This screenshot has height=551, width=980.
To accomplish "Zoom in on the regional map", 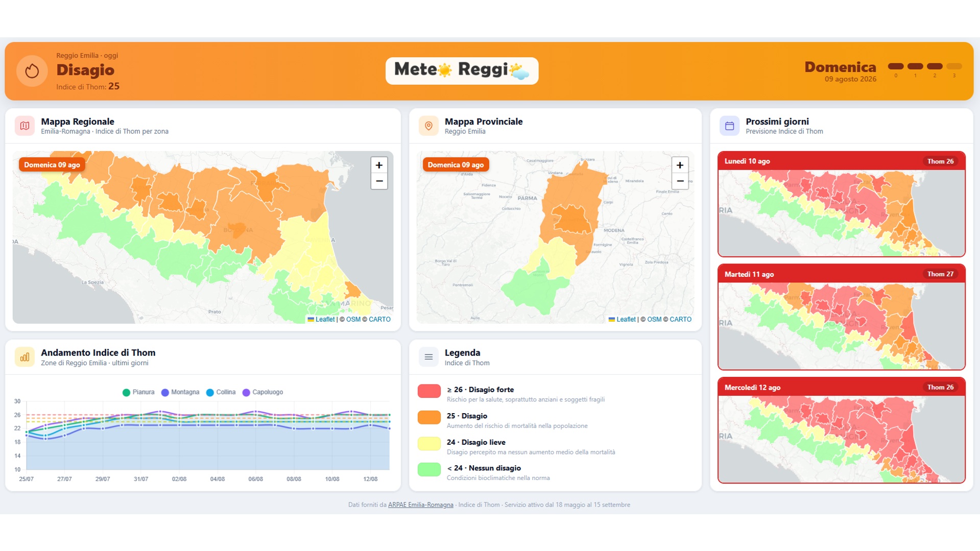I will (379, 165).
